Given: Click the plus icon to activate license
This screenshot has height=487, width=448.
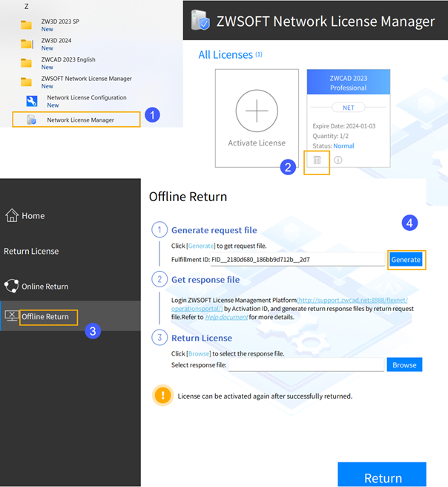Looking at the screenshot, I should [x=257, y=111].
